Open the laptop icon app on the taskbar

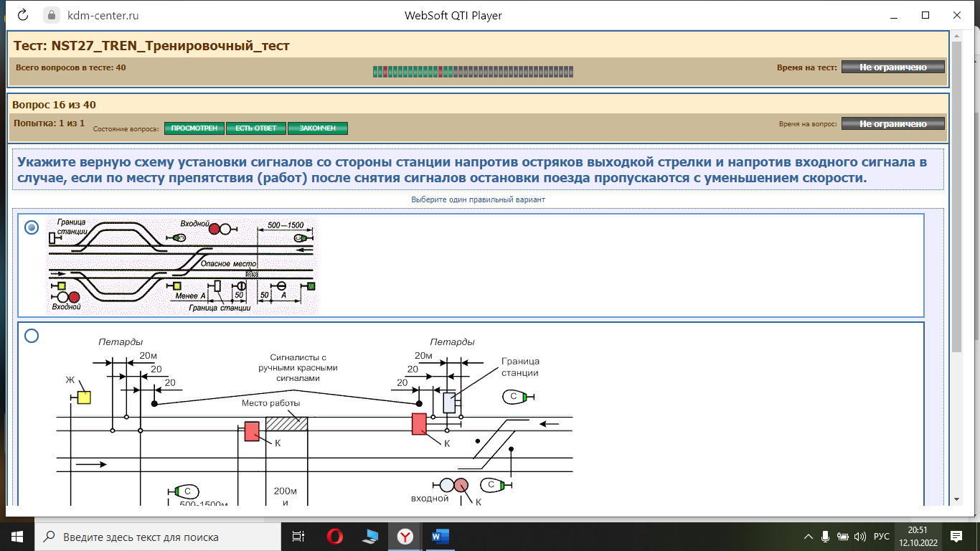(x=370, y=536)
